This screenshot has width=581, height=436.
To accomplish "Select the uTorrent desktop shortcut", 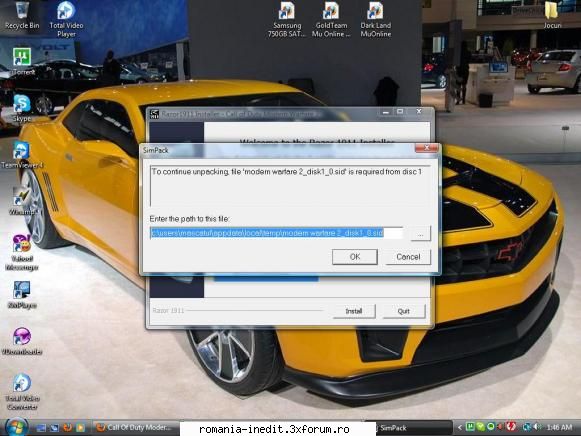I will pyautogui.click(x=23, y=61).
